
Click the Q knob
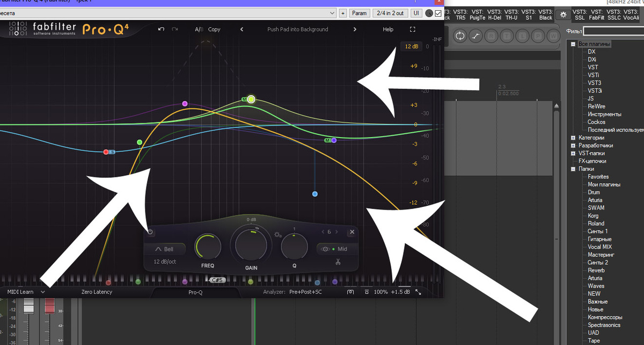294,247
